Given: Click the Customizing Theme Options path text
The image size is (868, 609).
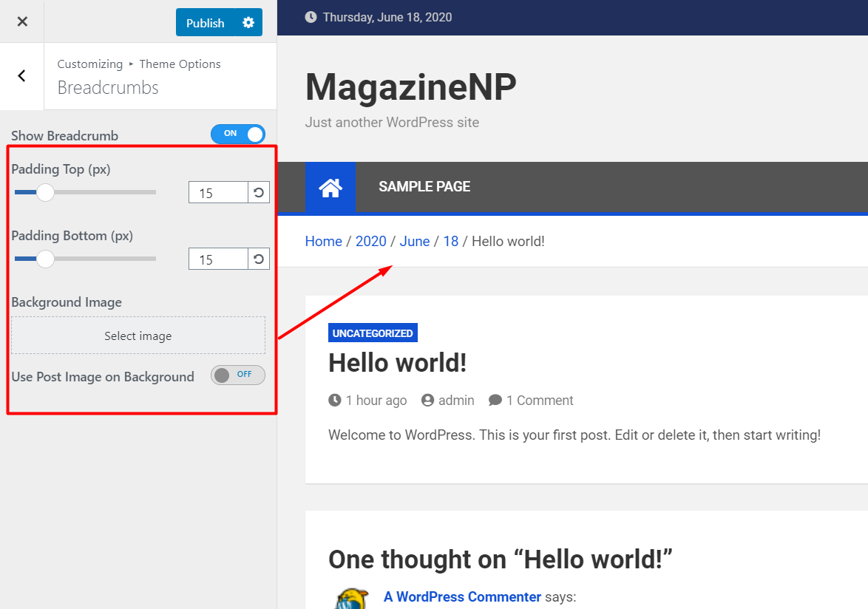Looking at the screenshot, I should (139, 64).
